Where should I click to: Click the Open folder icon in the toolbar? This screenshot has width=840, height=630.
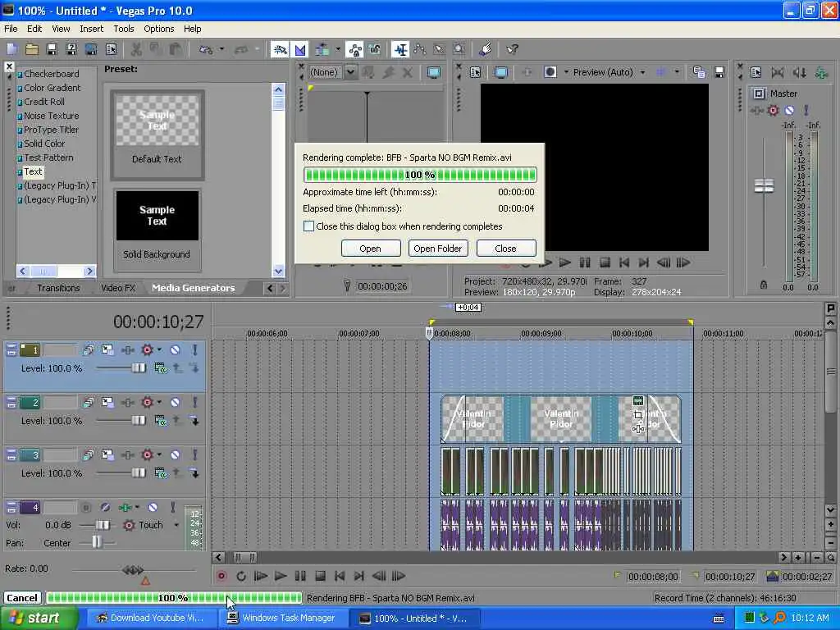tap(32, 50)
